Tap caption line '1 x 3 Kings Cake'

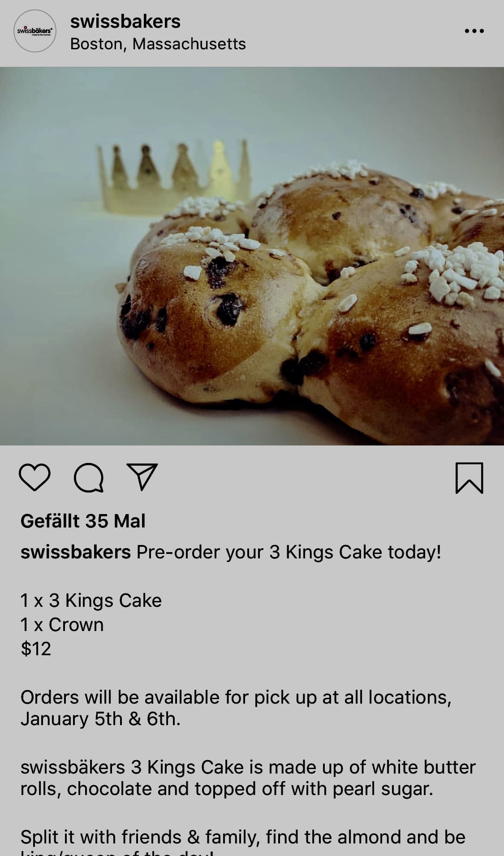coord(91,601)
